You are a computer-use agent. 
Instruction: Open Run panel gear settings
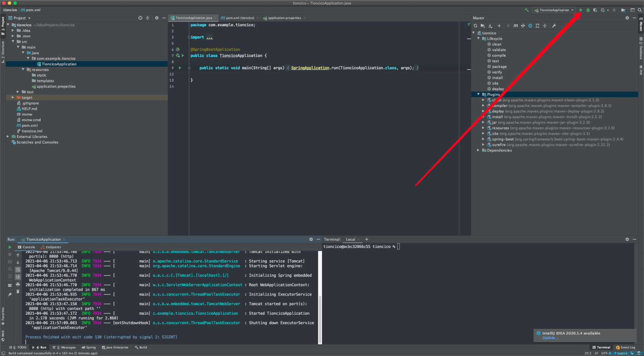(311, 239)
